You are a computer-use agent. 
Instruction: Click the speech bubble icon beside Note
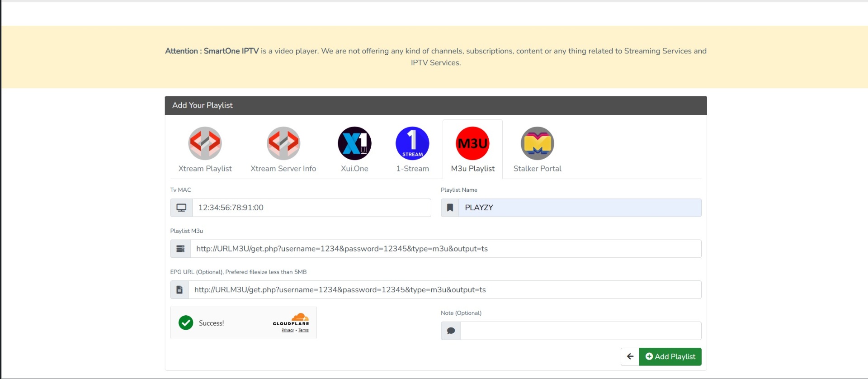(x=451, y=331)
